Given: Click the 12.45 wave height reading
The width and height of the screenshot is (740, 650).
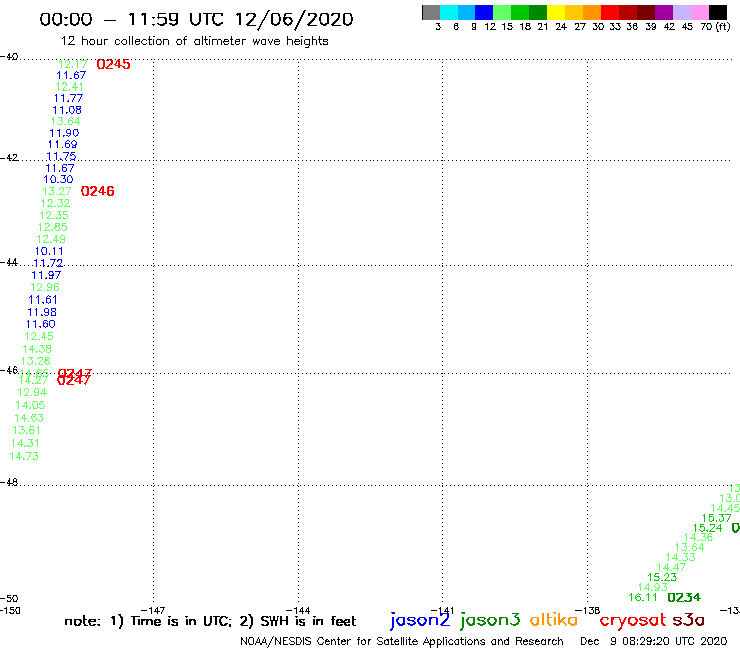Looking at the screenshot, I should pos(39,337).
